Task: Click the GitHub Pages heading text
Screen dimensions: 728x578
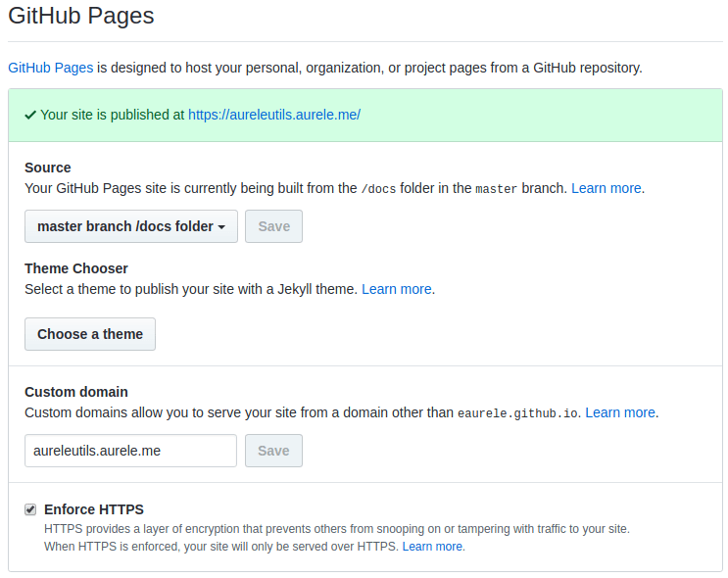Action: click(81, 16)
